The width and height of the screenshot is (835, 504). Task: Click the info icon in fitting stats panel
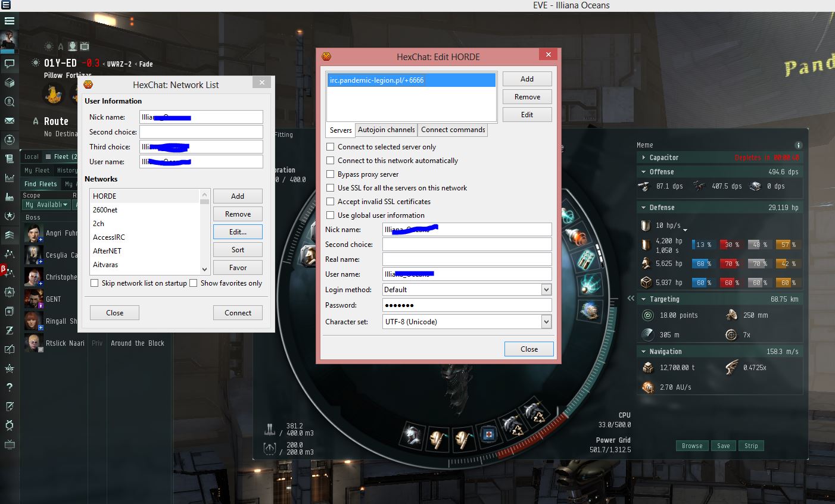(x=798, y=145)
